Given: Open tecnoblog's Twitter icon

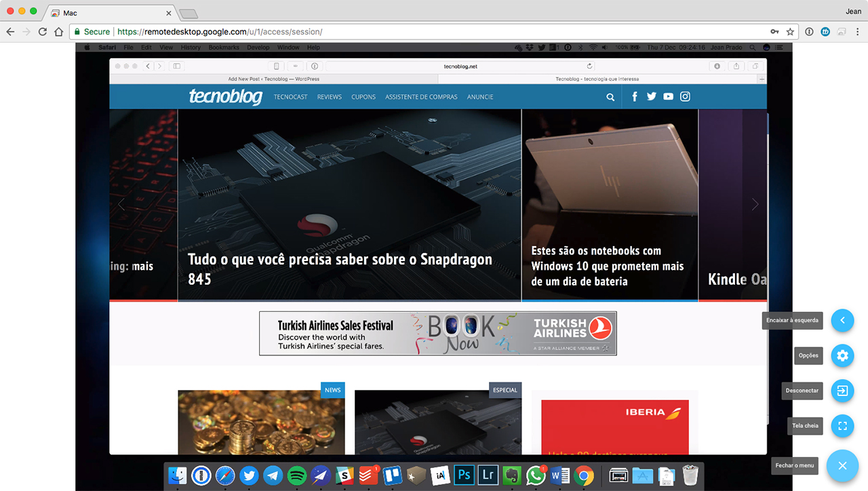Looking at the screenshot, I should click(652, 96).
